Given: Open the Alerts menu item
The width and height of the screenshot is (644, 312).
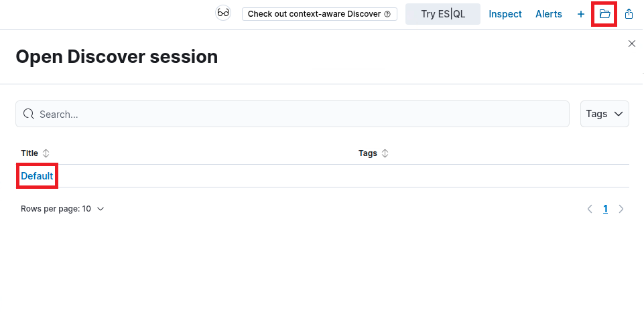Looking at the screenshot, I should pos(549,14).
